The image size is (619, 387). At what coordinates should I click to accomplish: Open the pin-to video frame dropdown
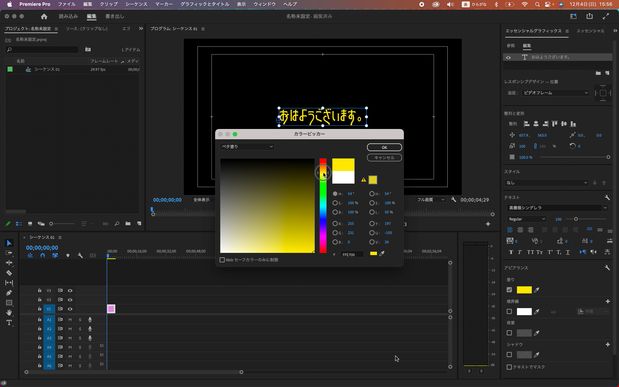555,93
